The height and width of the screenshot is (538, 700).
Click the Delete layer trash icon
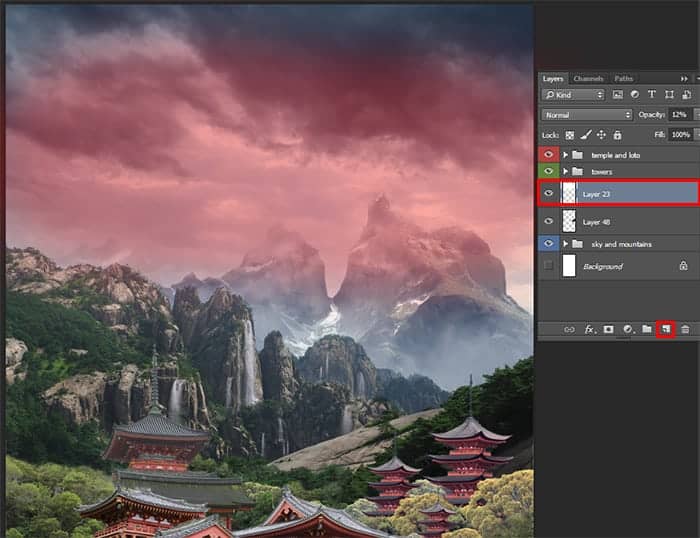point(685,329)
